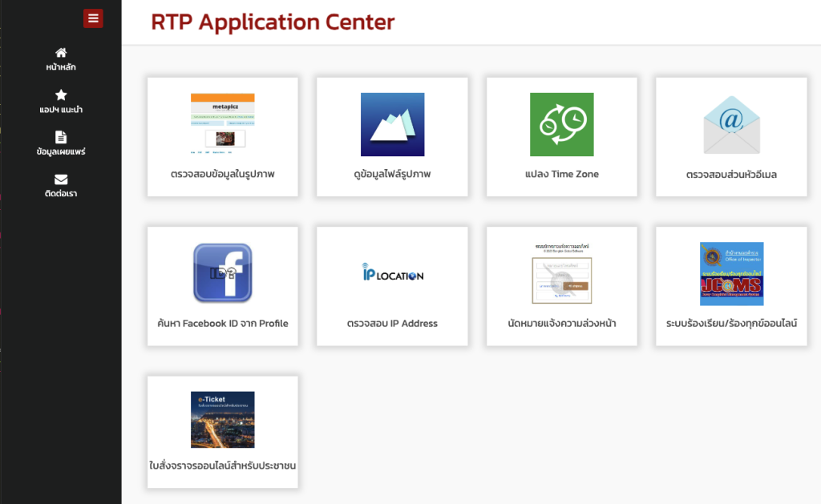Open the นัดหมายแจ้งความล่วงหน้า appointment thumbnail
Image resolution: width=821 pixels, height=504 pixels.
(x=561, y=273)
